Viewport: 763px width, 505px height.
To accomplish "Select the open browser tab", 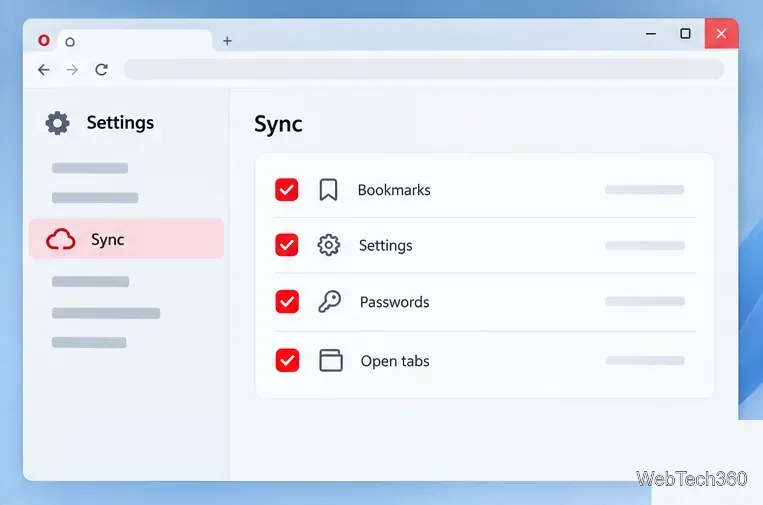I will point(135,41).
